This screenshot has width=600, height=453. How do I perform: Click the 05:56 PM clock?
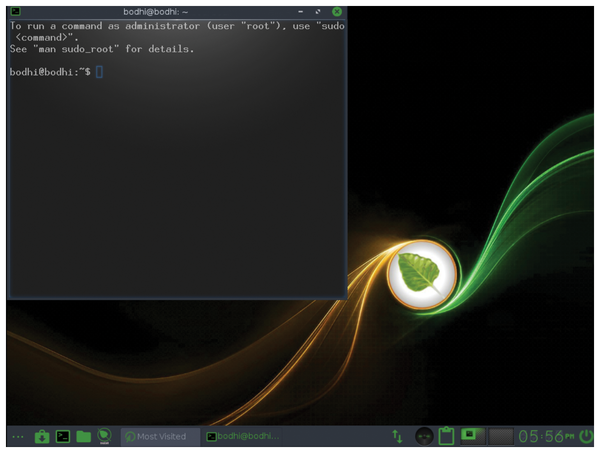546,437
